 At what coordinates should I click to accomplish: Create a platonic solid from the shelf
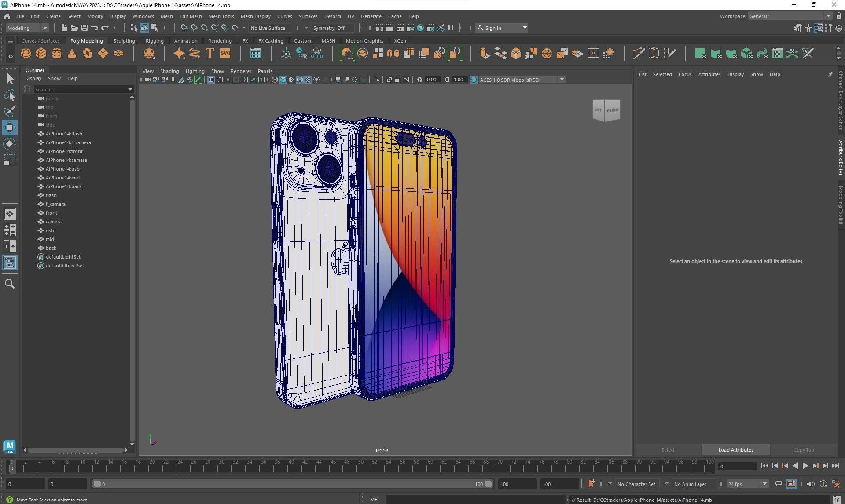point(149,54)
